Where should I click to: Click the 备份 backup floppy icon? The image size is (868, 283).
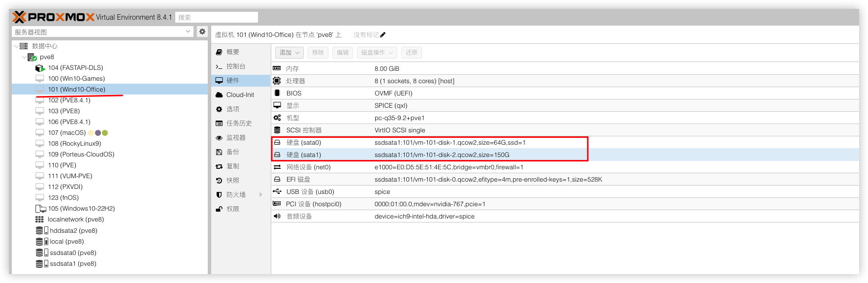point(219,152)
